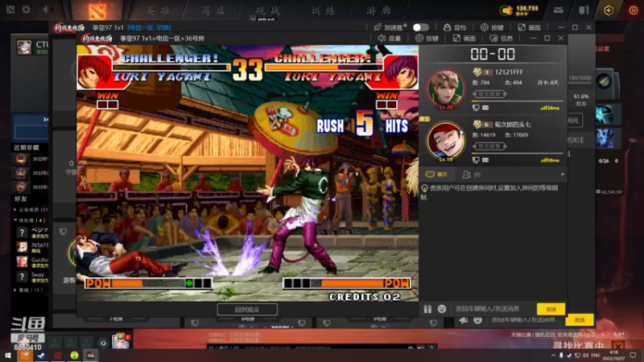Click ENG language indicator in tray
Screen dimensions: 644x362
[596, 356]
